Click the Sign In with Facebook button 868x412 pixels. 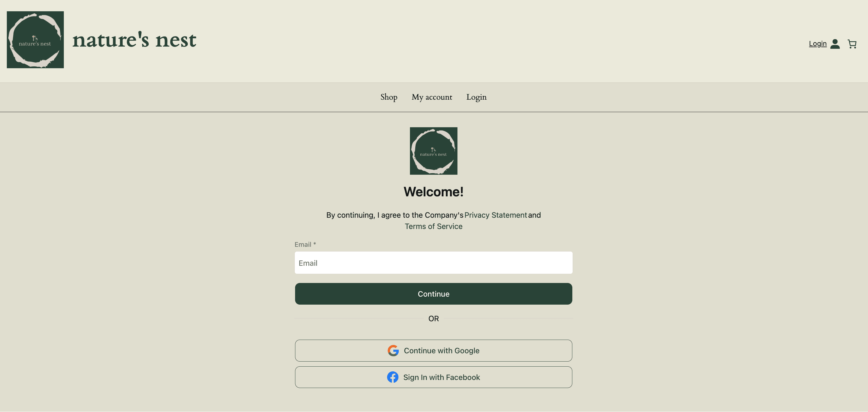tap(433, 377)
